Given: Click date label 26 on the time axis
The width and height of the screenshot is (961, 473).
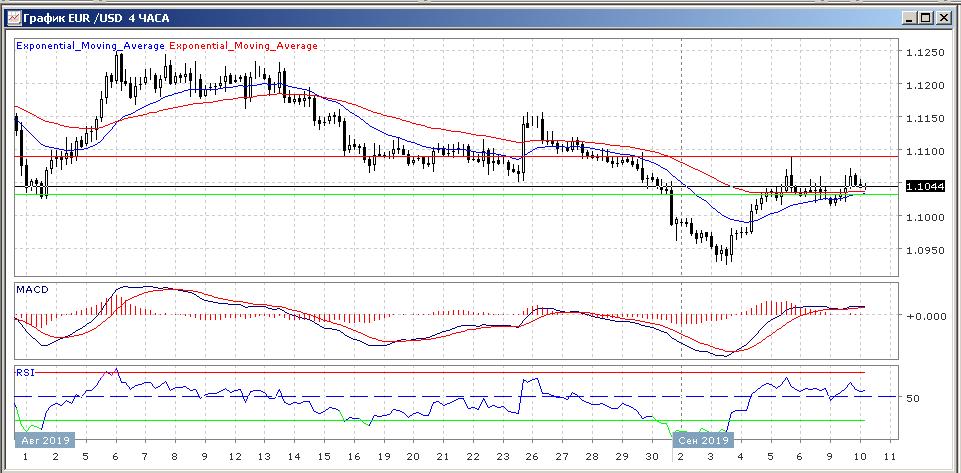Looking at the screenshot, I should coord(533,457).
